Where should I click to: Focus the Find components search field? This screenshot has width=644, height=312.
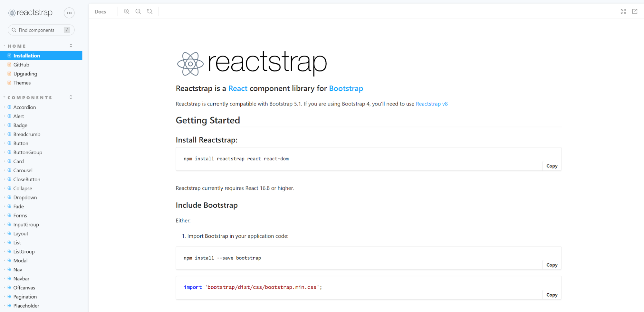point(41,30)
